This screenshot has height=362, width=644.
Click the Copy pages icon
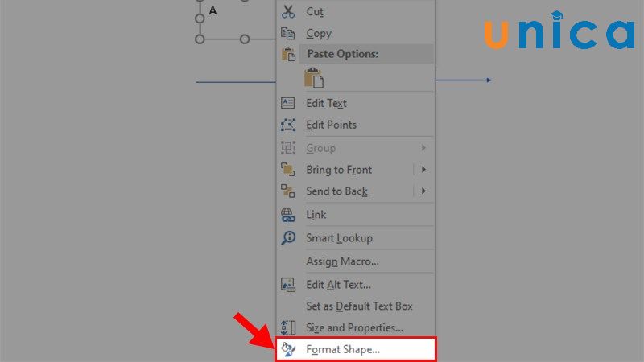(288, 33)
